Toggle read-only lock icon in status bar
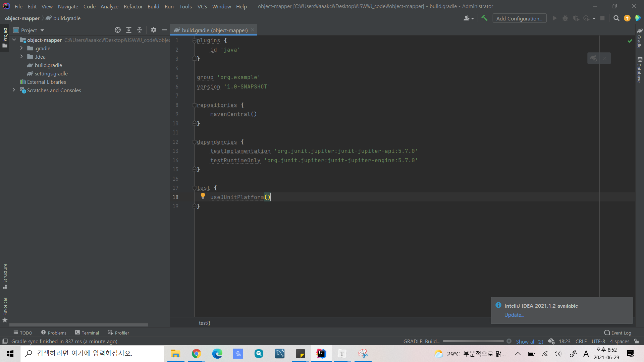The width and height of the screenshot is (644, 362). click(636, 341)
